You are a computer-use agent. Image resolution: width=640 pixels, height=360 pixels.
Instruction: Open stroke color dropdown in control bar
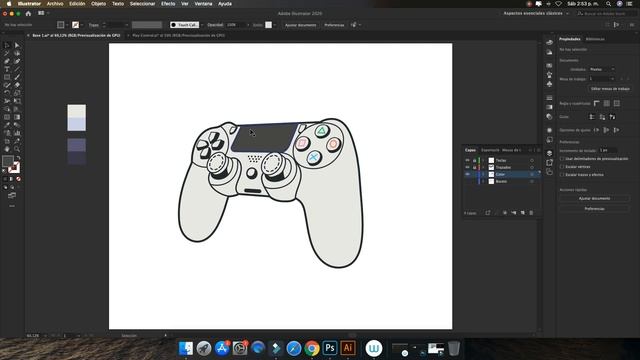pyautogui.click(x=81, y=25)
